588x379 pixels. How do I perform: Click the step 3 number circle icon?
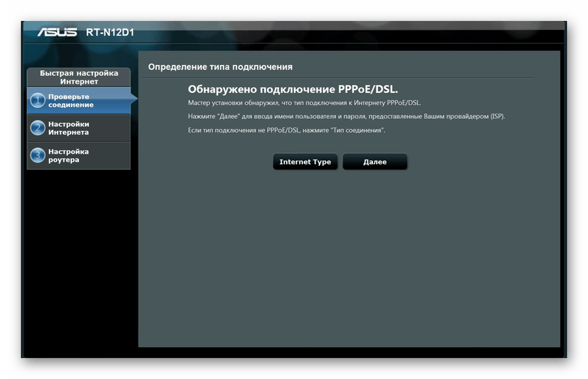[x=37, y=156]
